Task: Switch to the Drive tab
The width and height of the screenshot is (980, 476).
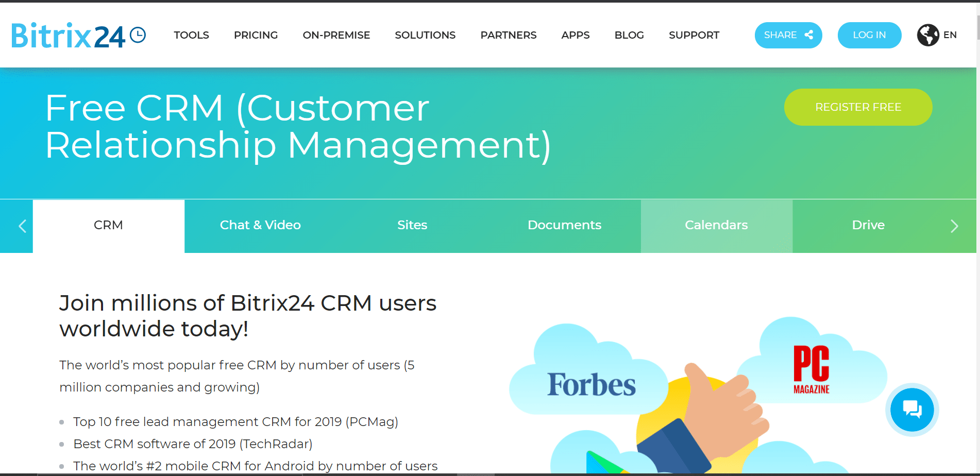Action: coord(868,226)
